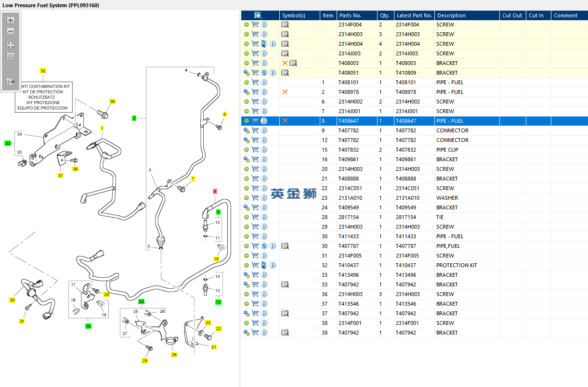Click the S icon for part T408051
588x387 pixels.
click(x=264, y=73)
